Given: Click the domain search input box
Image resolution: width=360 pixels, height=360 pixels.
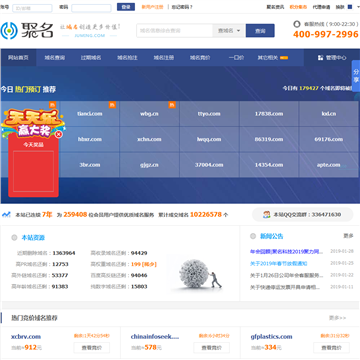Looking at the screenshot, I should click(175, 31).
